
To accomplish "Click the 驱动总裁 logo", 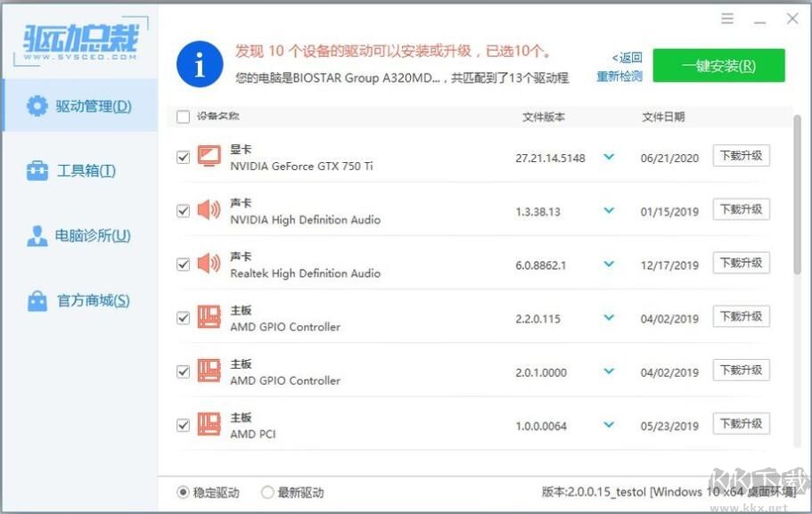I will [x=81, y=41].
